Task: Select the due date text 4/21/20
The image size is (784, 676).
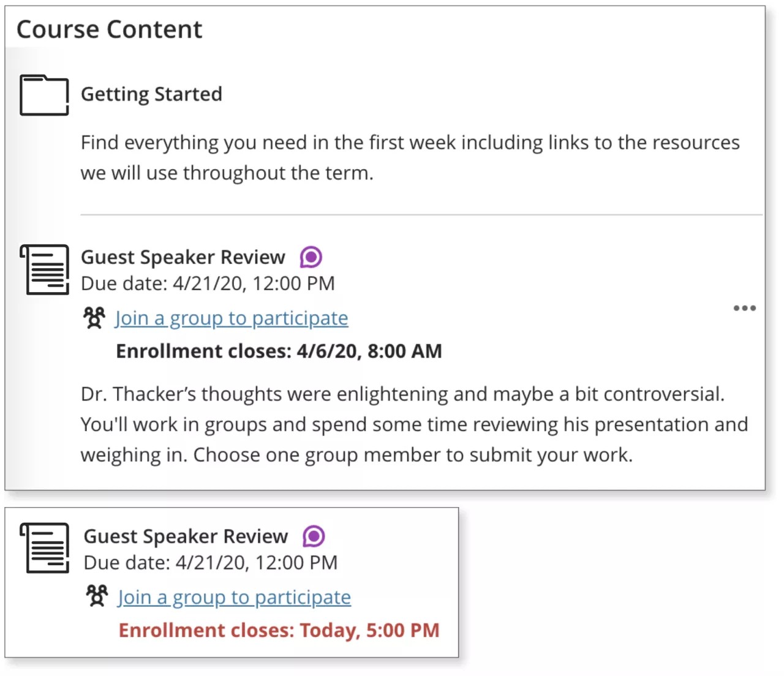Action: [208, 283]
